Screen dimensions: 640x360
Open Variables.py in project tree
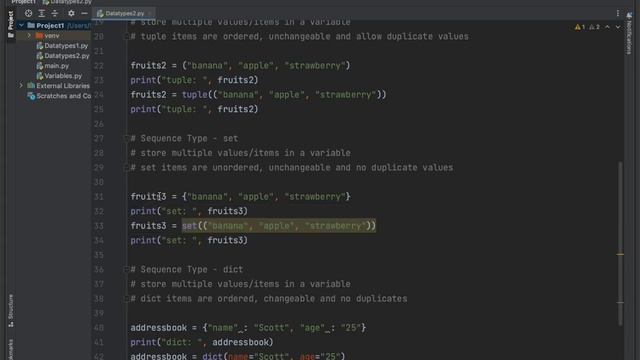pyautogui.click(x=63, y=76)
